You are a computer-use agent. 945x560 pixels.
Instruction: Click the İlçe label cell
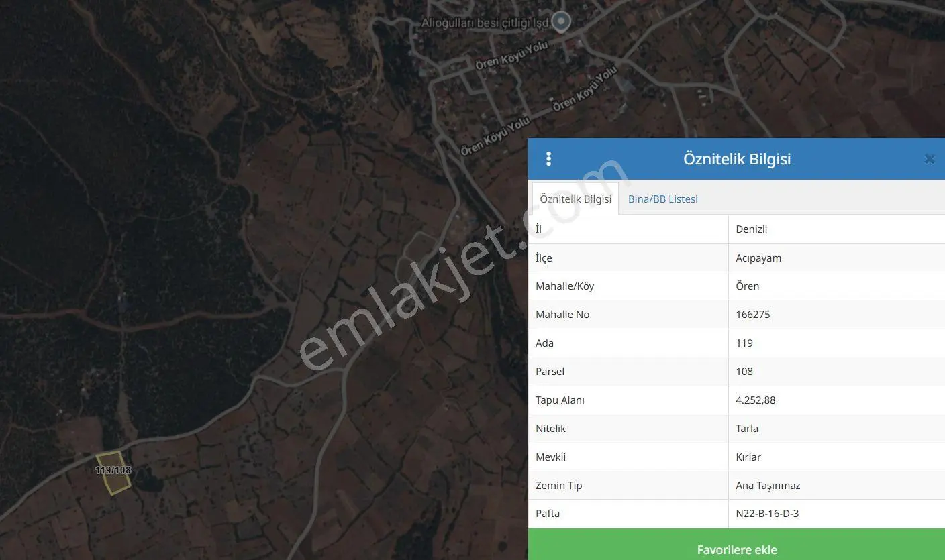tap(628, 258)
